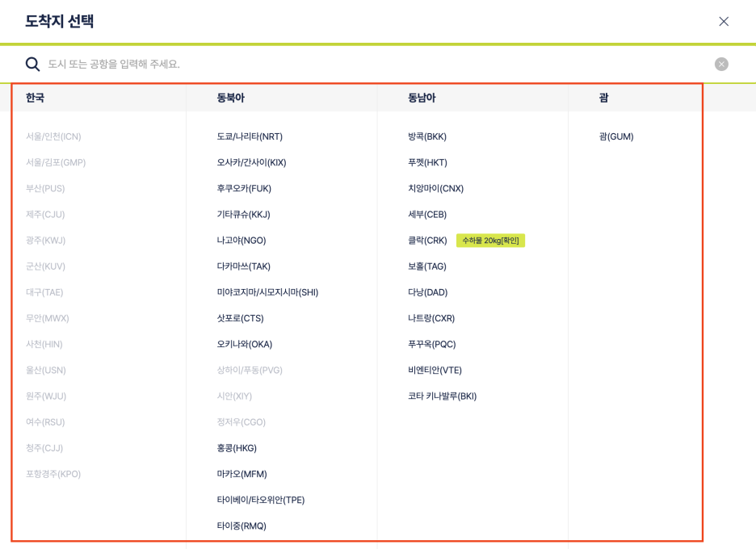756x549 pixels.
Task: Click the 울산(USN) entry
Action: click(46, 371)
